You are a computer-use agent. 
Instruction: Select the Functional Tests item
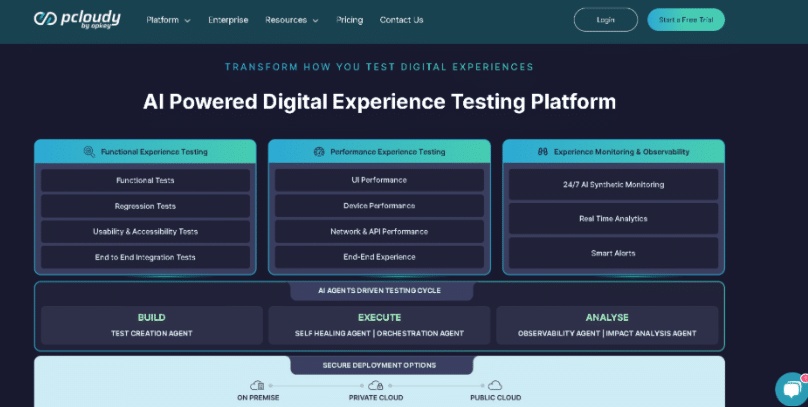click(145, 180)
